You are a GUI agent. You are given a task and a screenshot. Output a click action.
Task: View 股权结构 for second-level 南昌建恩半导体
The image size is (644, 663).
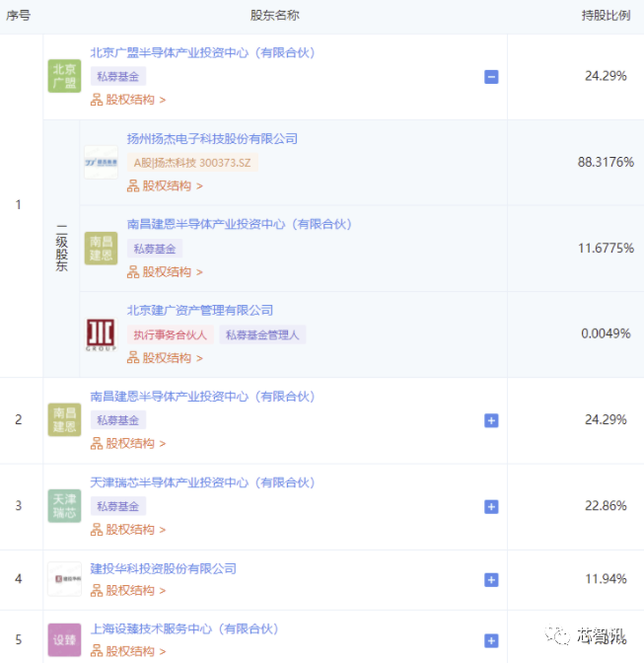pyautogui.click(x=165, y=272)
